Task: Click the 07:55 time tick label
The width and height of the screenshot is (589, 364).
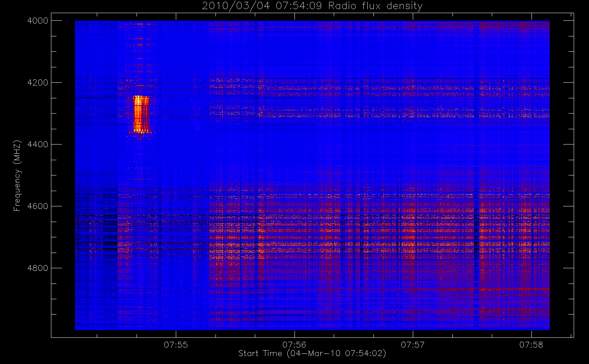Action: pos(176,345)
